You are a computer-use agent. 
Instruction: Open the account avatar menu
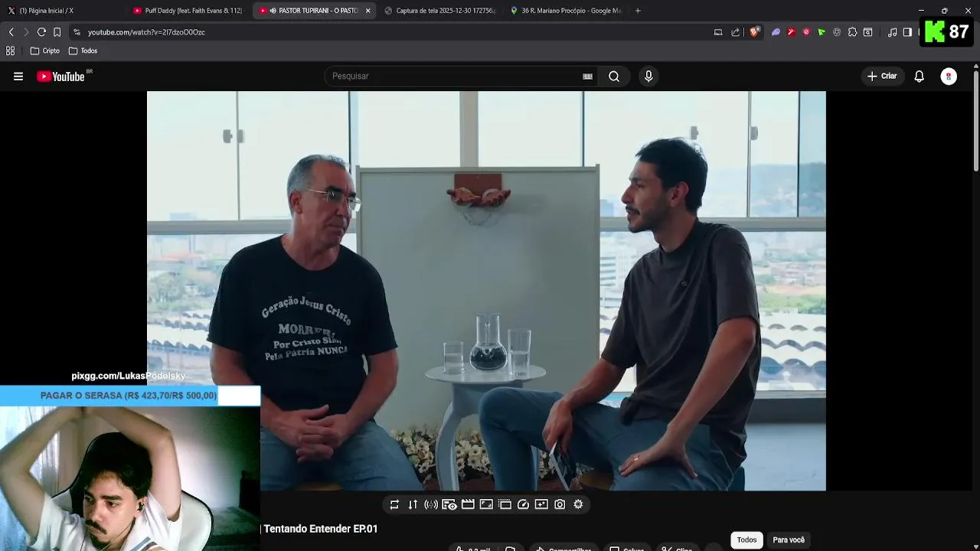949,77
